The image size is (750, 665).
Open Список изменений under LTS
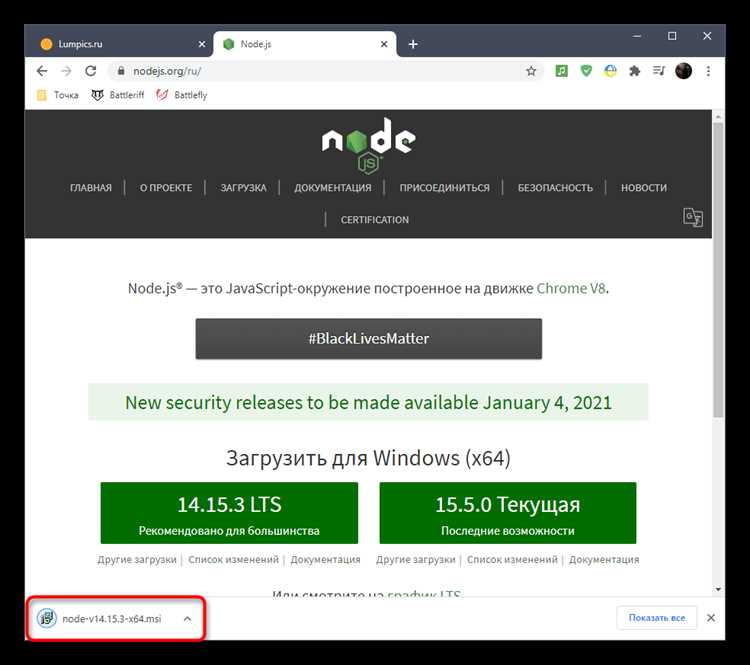point(233,559)
